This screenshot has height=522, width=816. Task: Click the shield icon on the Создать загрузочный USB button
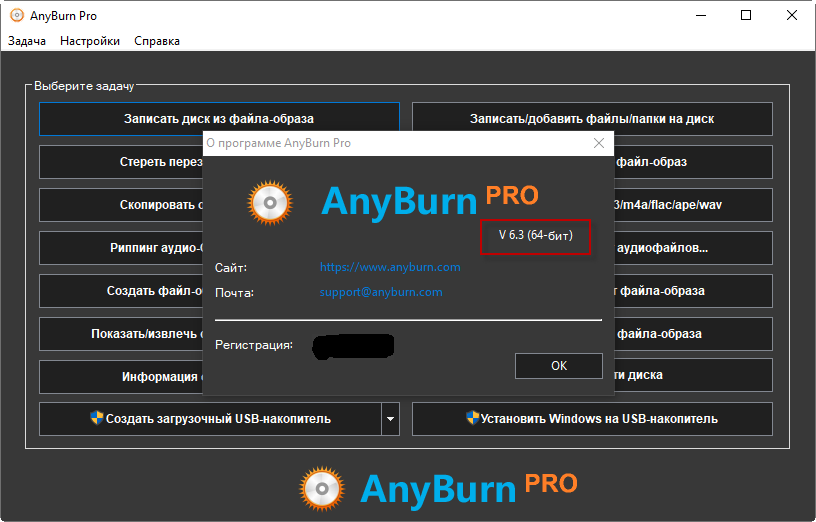click(x=97, y=417)
